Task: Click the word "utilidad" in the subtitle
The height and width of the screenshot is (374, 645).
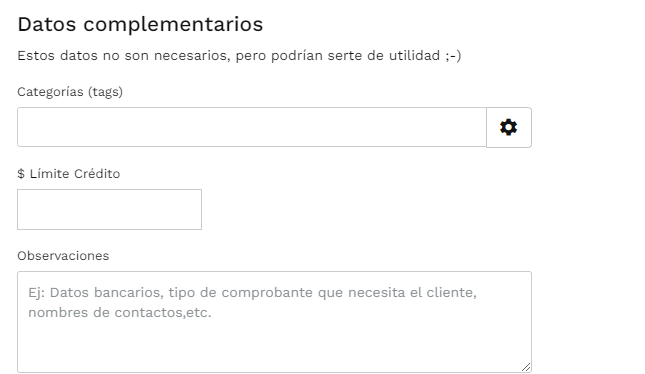Action: [415, 56]
